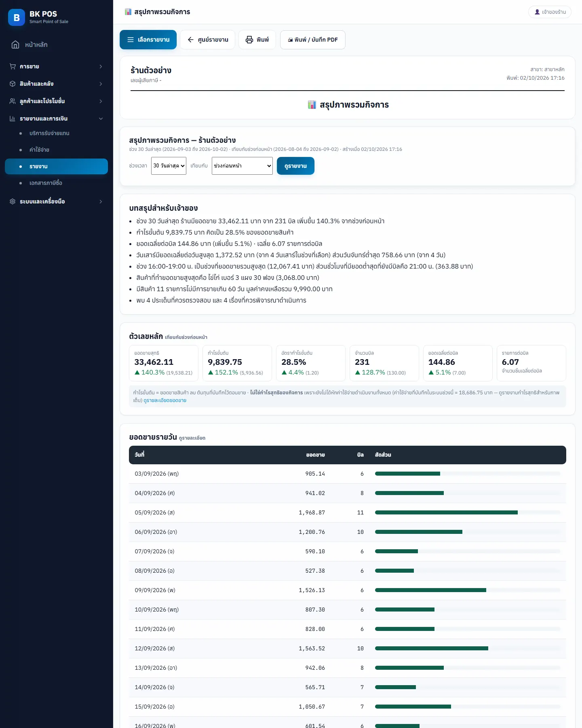Click พิมพ์ / บันทึก PDF button
Viewport: 582px width, 728px height.
[x=313, y=40]
